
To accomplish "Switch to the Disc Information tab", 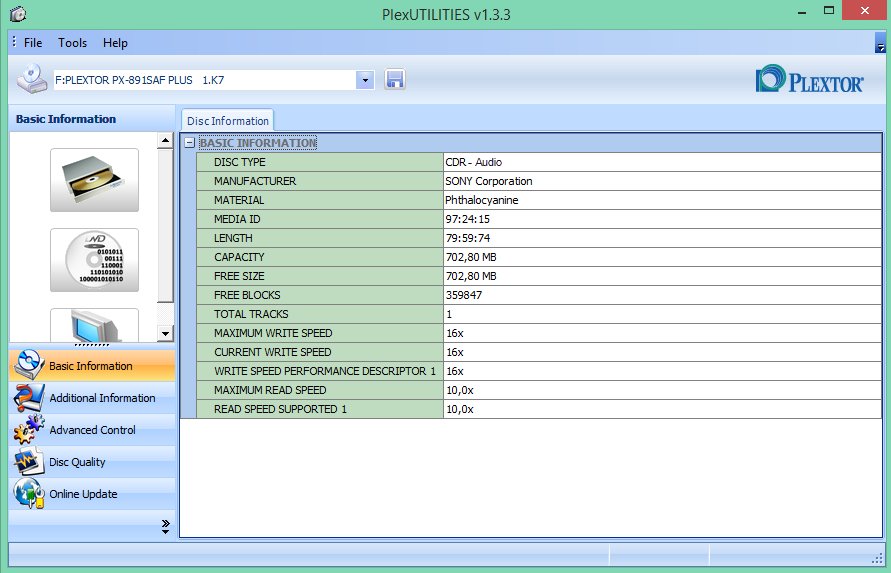I will click(x=228, y=121).
